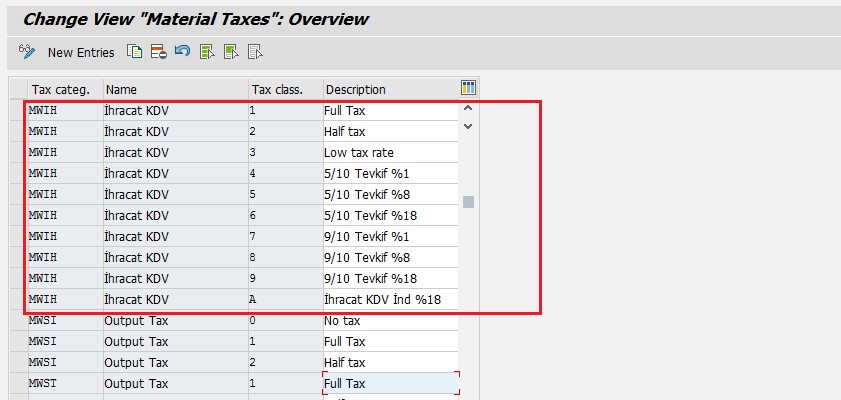Click the Tax class. column header

pyautogui.click(x=284, y=89)
